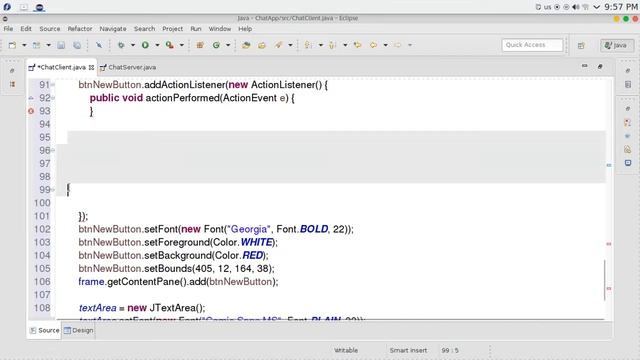Click the Open Perspective icon
Viewport: 640px width, 360px height.
coord(581,45)
